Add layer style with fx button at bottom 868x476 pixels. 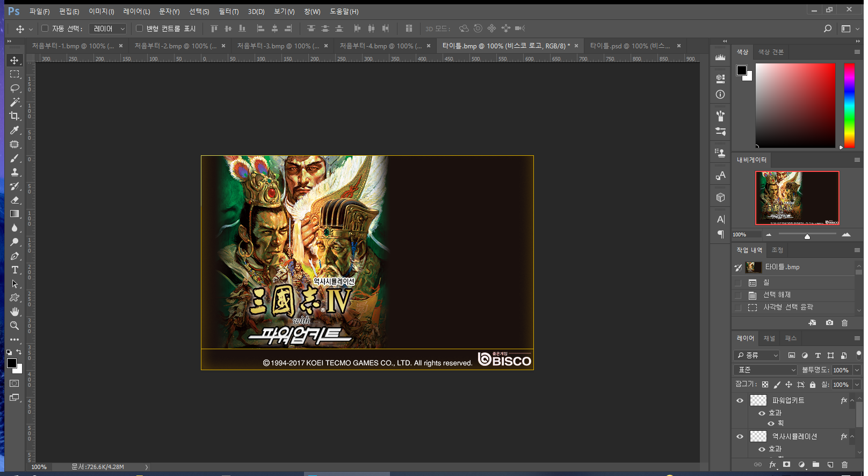point(772,465)
